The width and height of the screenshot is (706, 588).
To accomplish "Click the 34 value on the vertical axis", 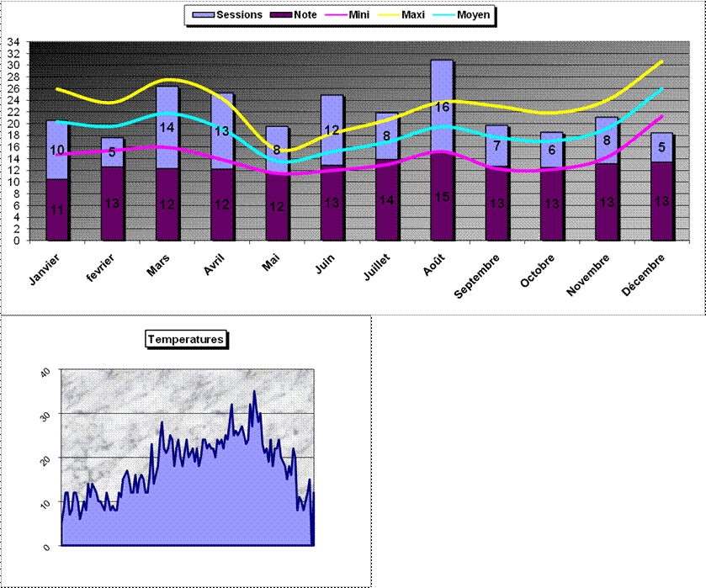I will point(13,41).
